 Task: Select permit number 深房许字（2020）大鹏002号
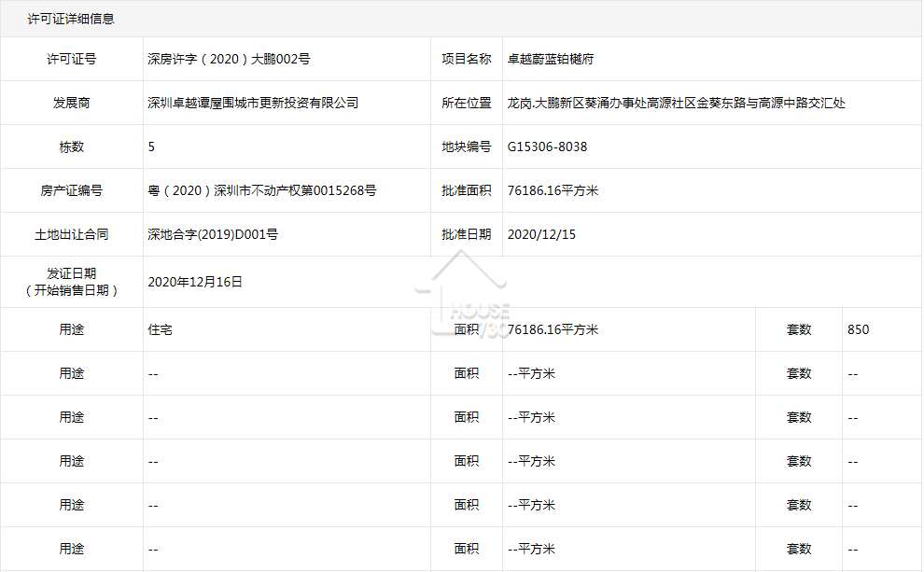pos(229,59)
